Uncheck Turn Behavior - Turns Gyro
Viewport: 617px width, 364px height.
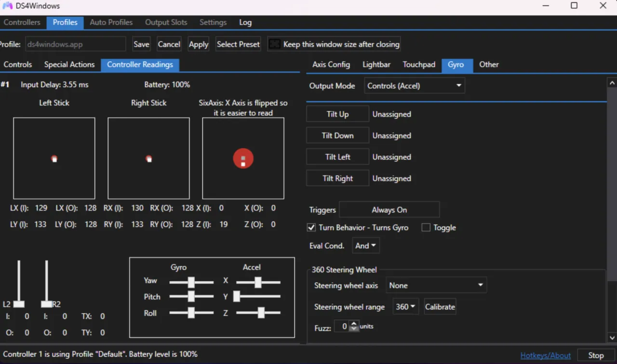[x=311, y=227]
